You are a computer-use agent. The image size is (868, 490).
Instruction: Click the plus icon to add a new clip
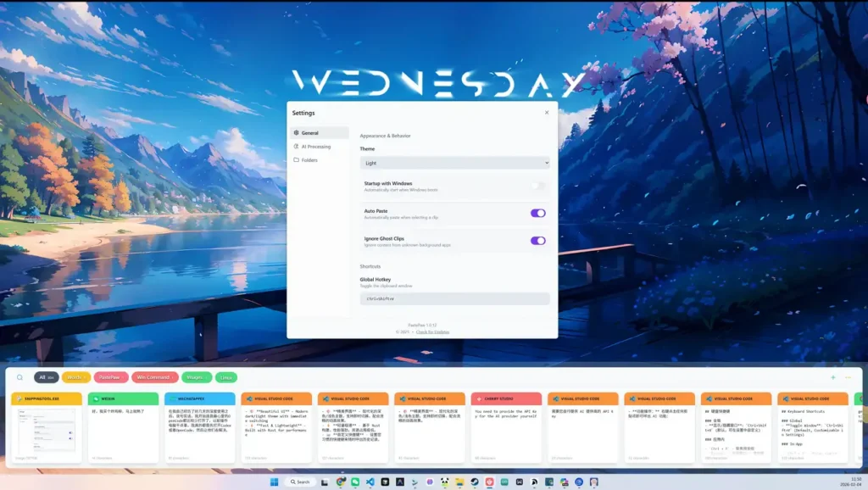pyautogui.click(x=834, y=376)
